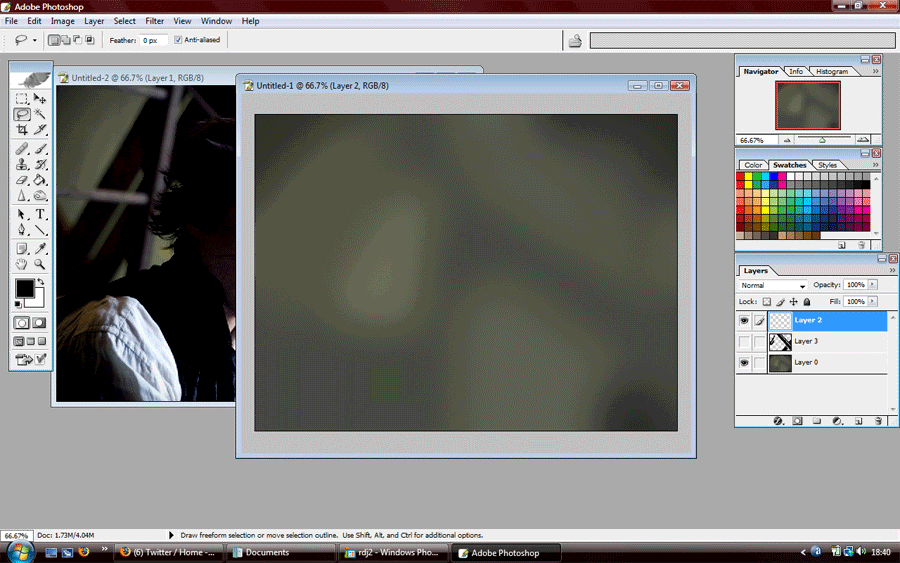Click Jump to ImageReady icon
The image size is (900, 563).
[30, 360]
